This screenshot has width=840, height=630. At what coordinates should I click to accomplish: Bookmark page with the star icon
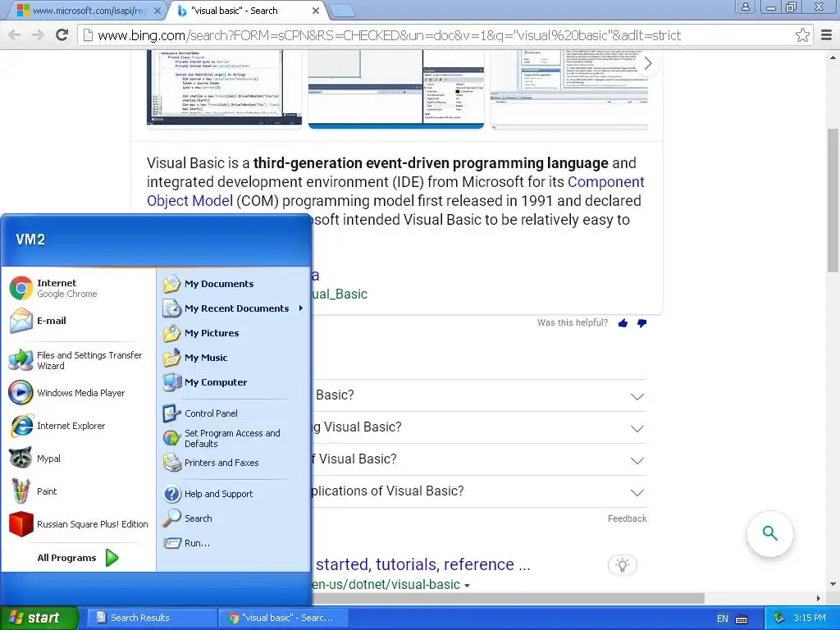[802, 35]
